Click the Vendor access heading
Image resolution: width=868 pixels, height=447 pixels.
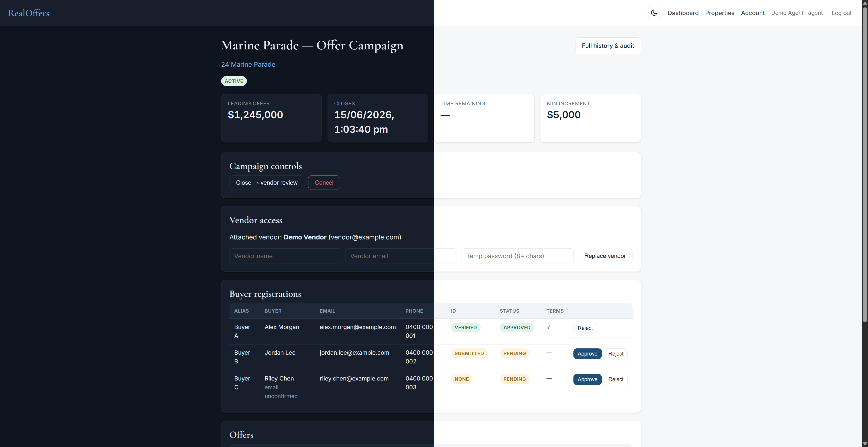(256, 220)
